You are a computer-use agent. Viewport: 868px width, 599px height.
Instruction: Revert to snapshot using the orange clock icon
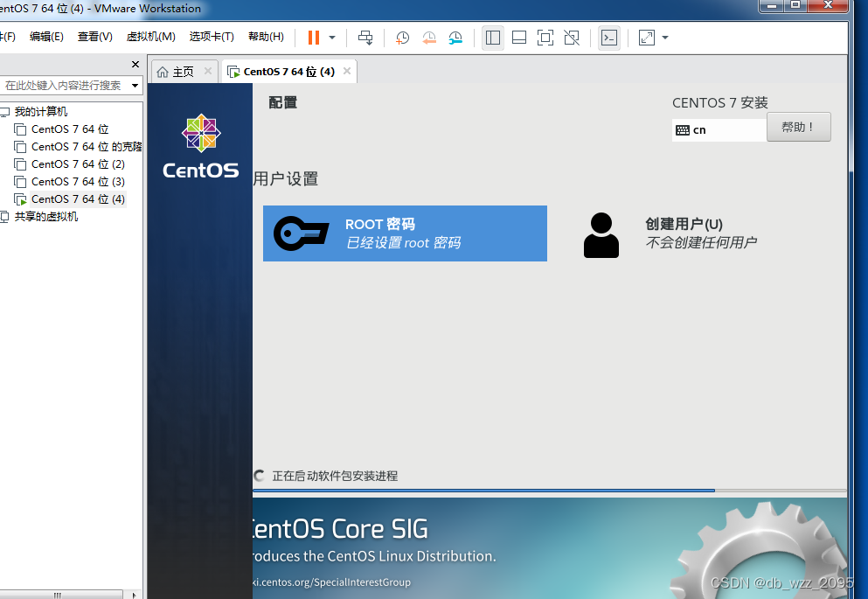tap(429, 38)
